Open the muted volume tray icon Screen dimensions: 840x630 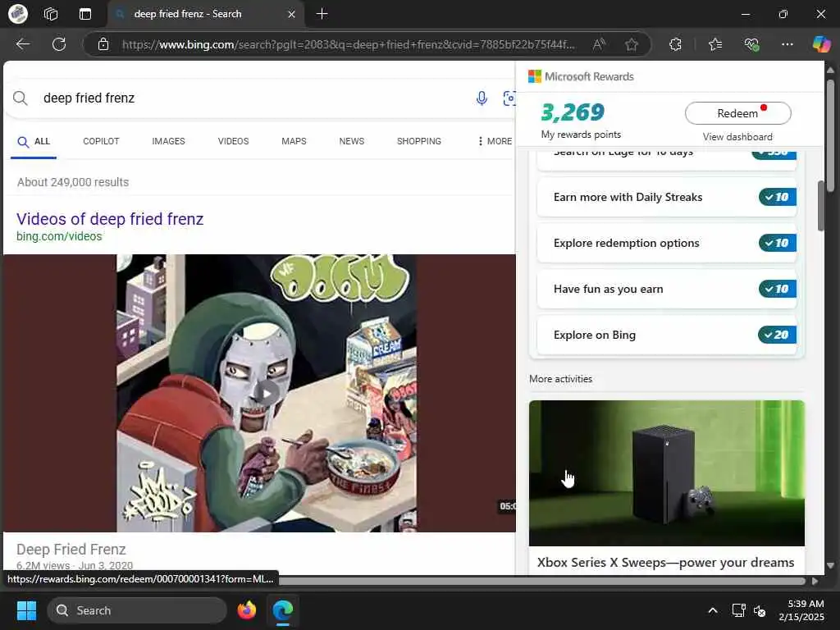pos(760,610)
